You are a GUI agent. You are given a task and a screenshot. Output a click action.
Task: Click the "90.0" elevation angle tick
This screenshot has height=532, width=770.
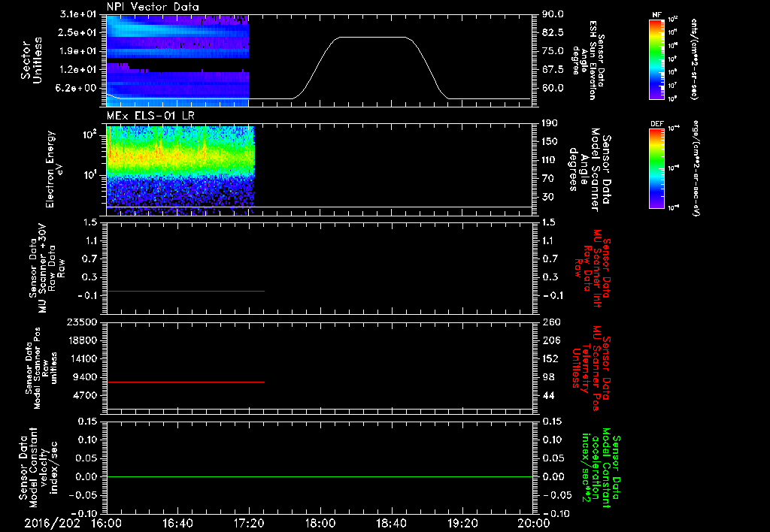pyautogui.click(x=553, y=14)
